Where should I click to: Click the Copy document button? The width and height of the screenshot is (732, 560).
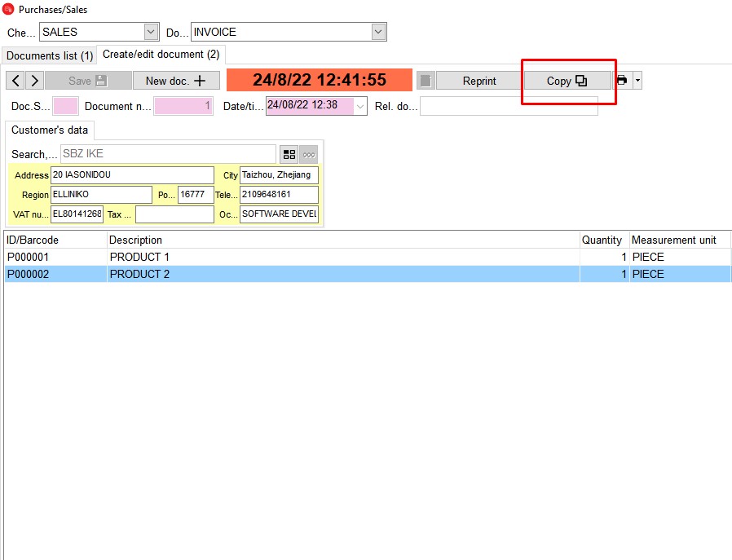[x=567, y=81]
